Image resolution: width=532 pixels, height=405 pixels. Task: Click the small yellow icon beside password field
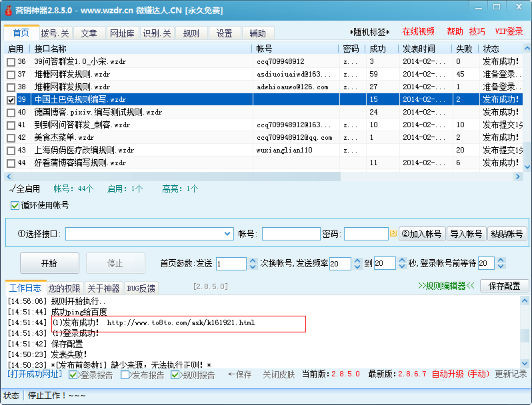point(393,234)
